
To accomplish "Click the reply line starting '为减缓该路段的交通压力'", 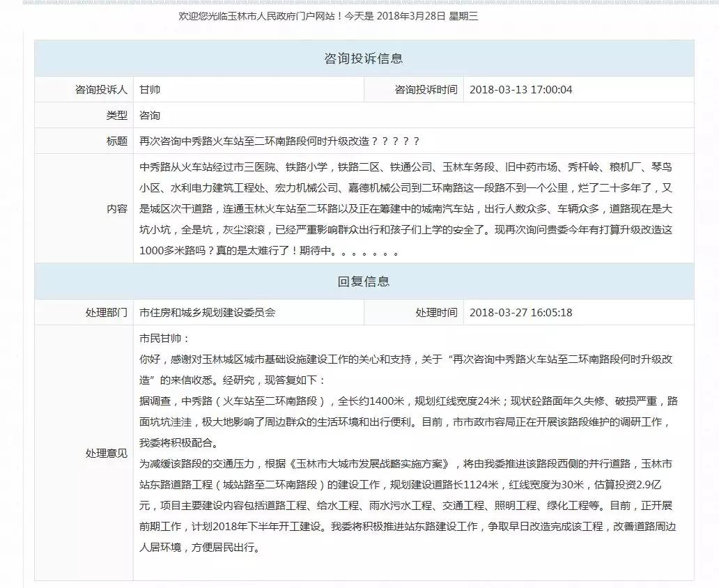I will 405,464.
